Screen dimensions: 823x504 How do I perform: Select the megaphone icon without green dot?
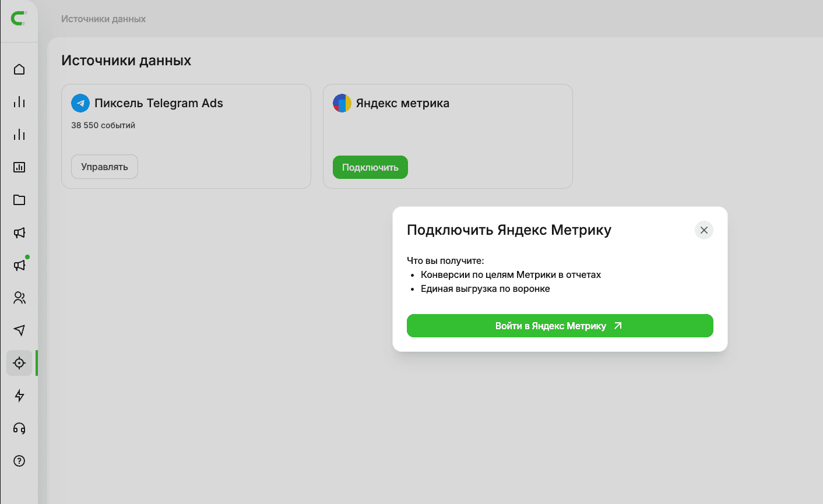19,232
